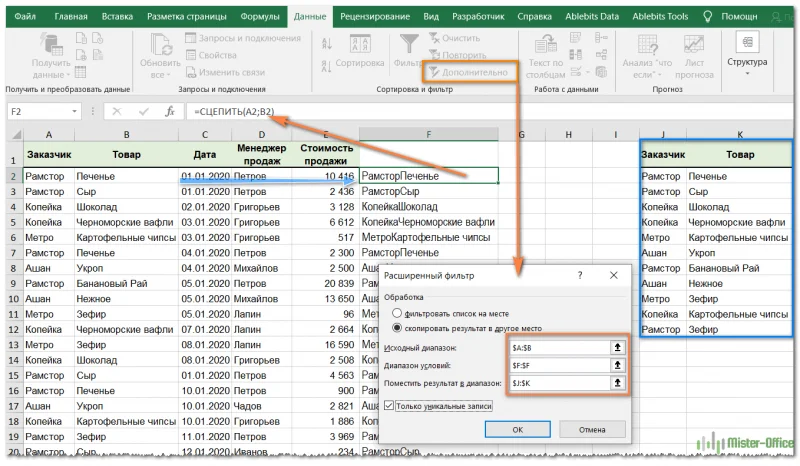Click the help question mark in dialog
Viewport: 800px width, 466px height.
(580, 274)
